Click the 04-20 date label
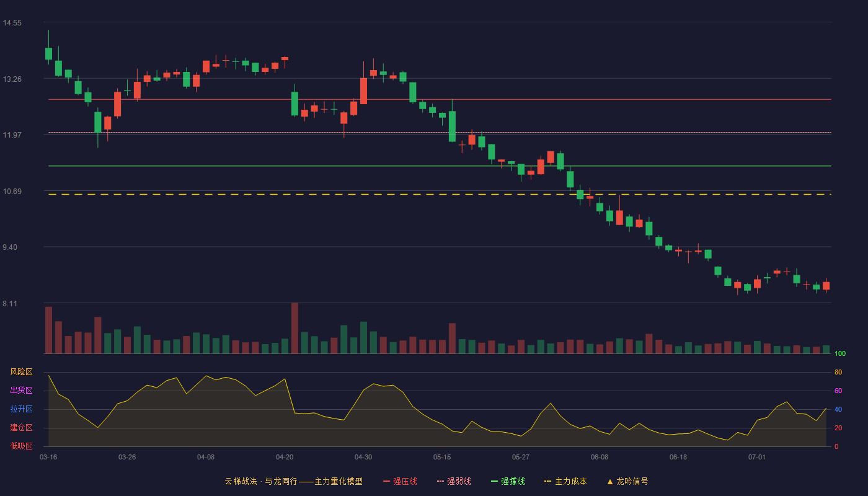 click(x=285, y=457)
